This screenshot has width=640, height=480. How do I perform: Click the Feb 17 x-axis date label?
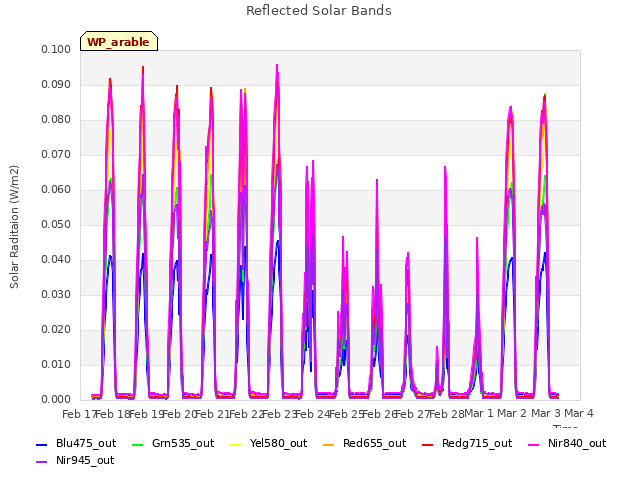(78, 414)
